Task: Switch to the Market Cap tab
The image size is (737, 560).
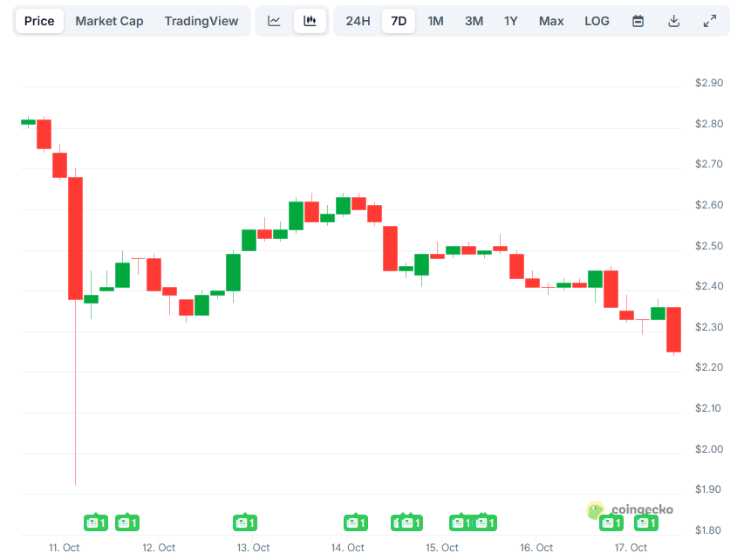Action: point(109,21)
